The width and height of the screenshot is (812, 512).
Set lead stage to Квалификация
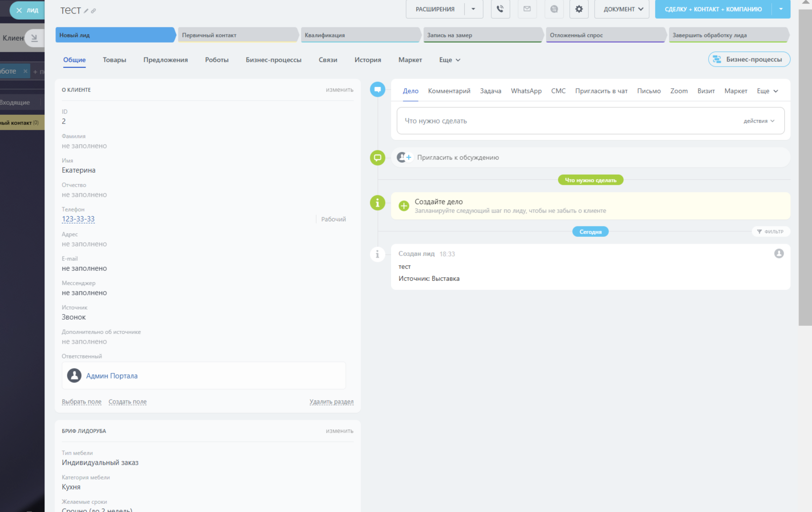tap(360, 35)
